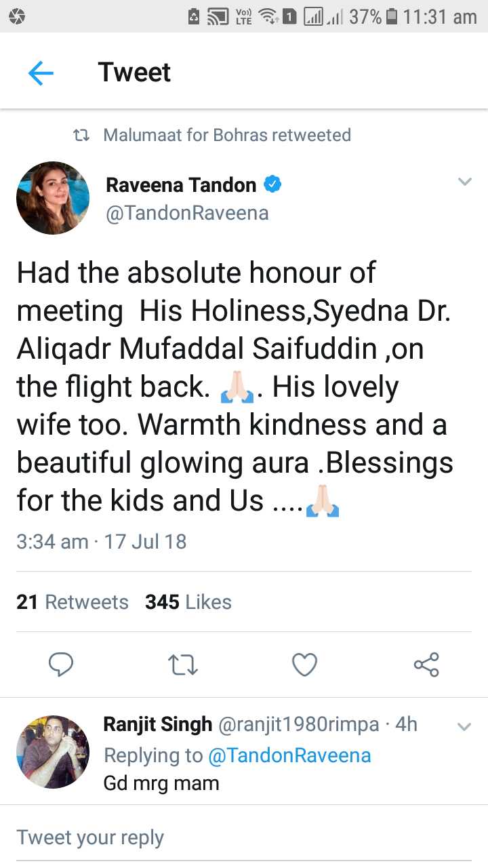The width and height of the screenshot is (488, 868).
Task: Open Ranjit Singh's profile avatar
Action: (x=53, y=751)
